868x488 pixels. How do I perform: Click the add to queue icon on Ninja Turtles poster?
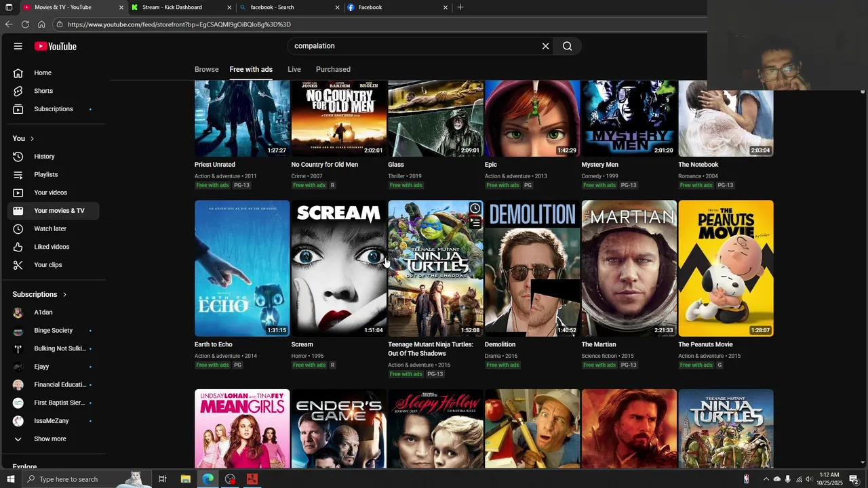click(475, 222)
